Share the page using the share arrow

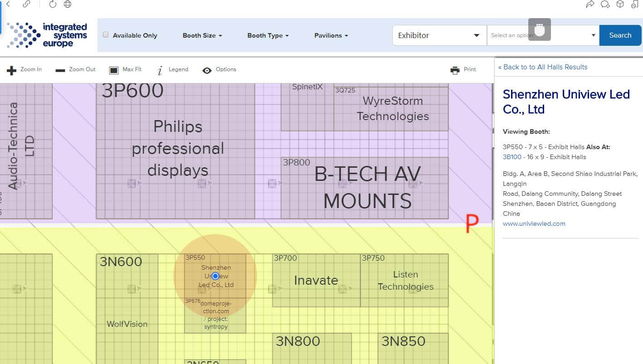tap(590, 4)
